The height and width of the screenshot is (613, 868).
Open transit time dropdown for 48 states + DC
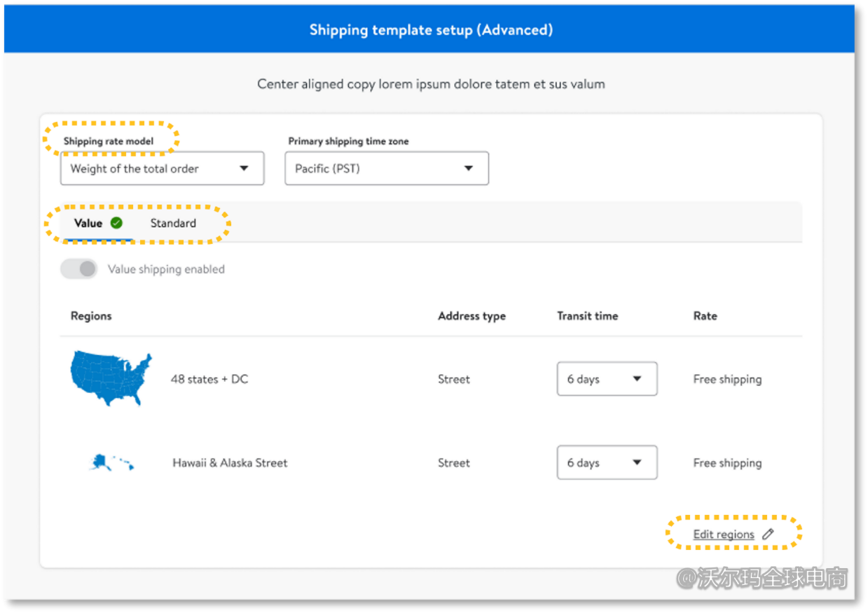click(x=607, y=379)
